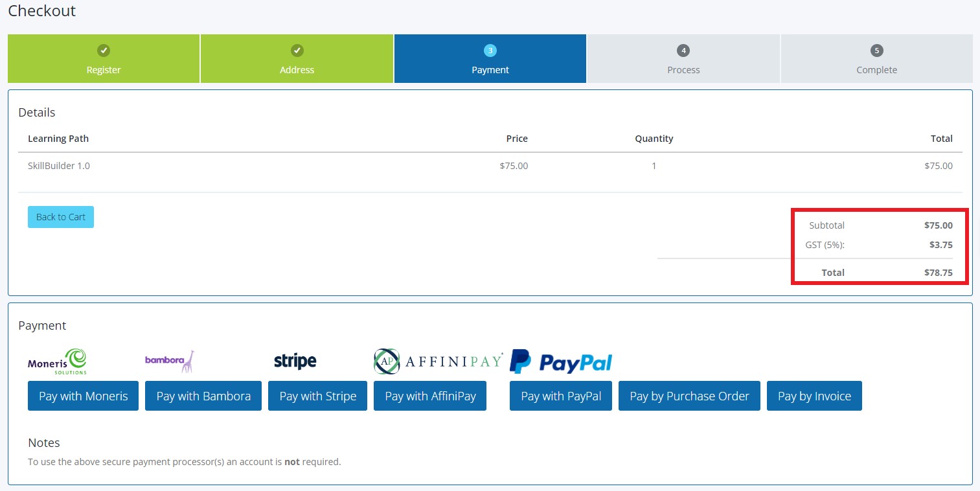
Task: Open the Address step tab
Action: [x=297, y=69]
